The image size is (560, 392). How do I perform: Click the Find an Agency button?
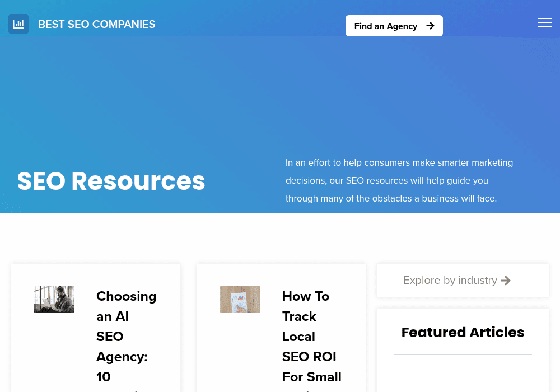pyautogui.click(x=394, y=26)
